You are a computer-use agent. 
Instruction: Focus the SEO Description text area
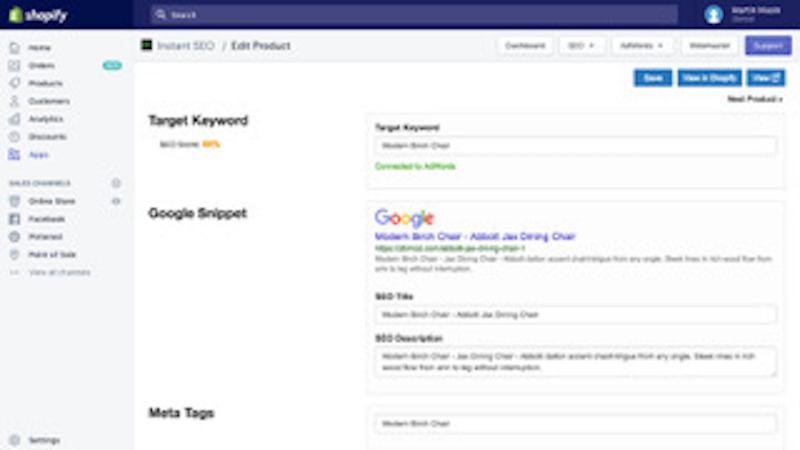(x=576, y=362)
